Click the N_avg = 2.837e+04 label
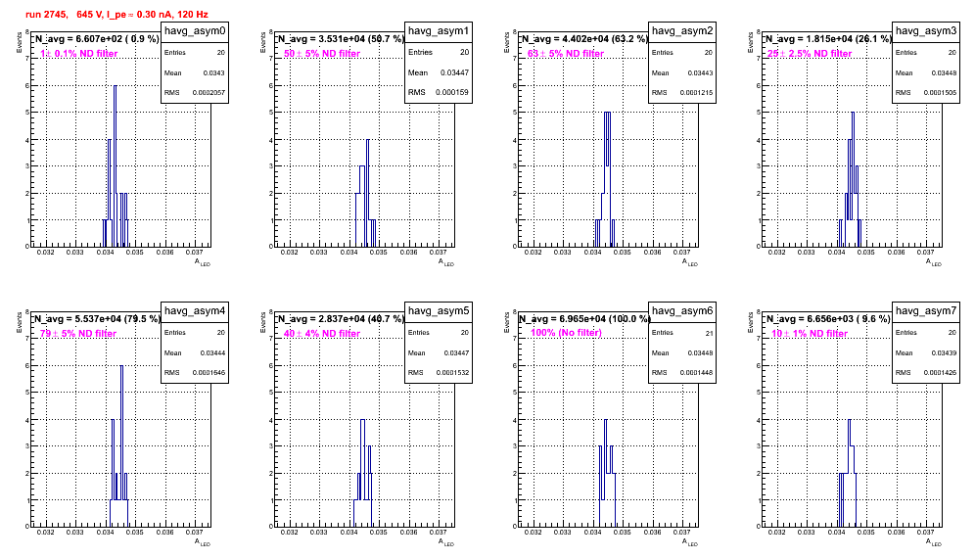 (341, 318)
